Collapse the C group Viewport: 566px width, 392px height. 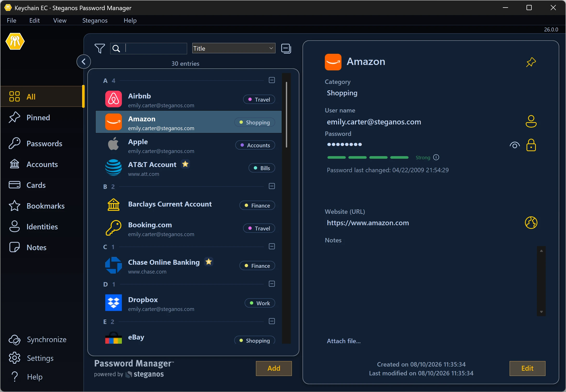272,247
